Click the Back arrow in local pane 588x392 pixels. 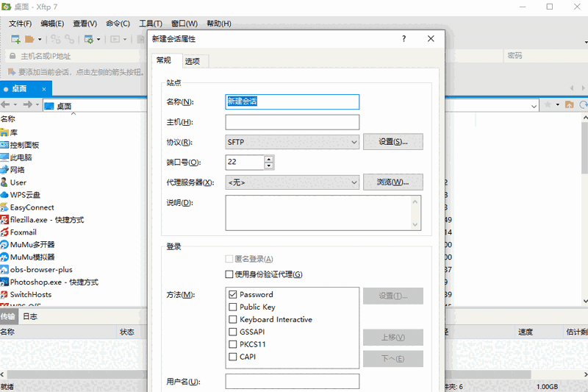point(5,104)
